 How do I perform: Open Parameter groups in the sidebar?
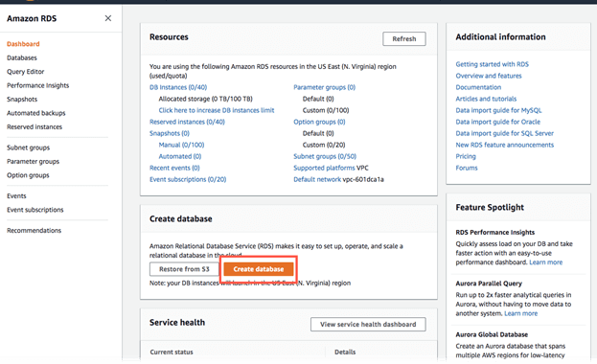(34, 162)
